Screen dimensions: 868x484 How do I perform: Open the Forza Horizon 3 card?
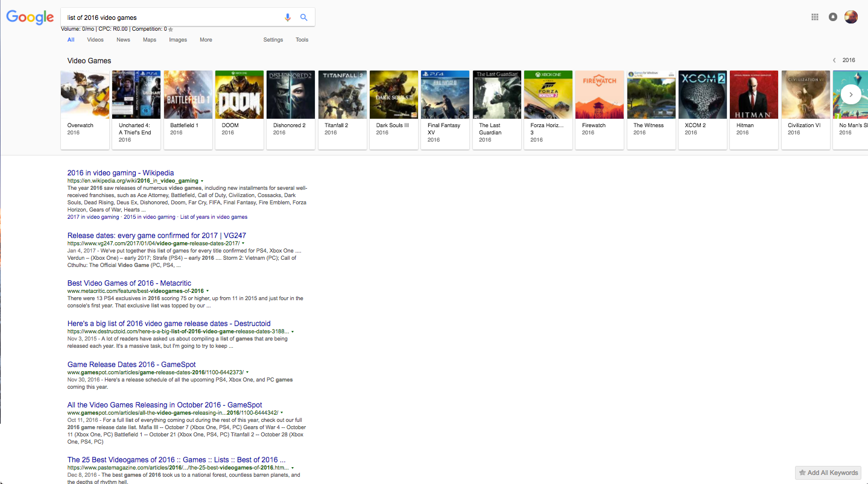coord(548,110)
